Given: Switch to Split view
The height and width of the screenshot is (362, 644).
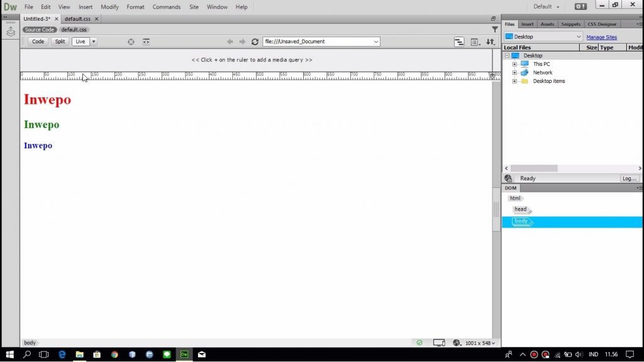Looking at the screenshot, I should [x=60, y=41].
